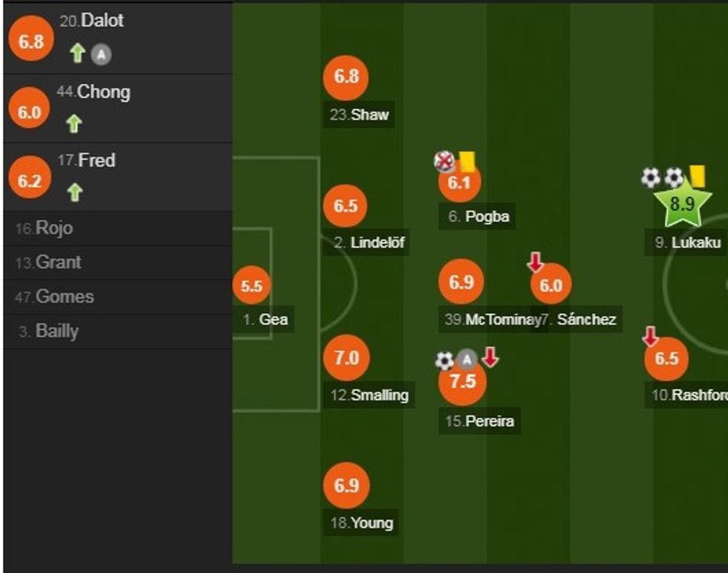Select Fred in the substitutes list

click(x=97, y=161)
